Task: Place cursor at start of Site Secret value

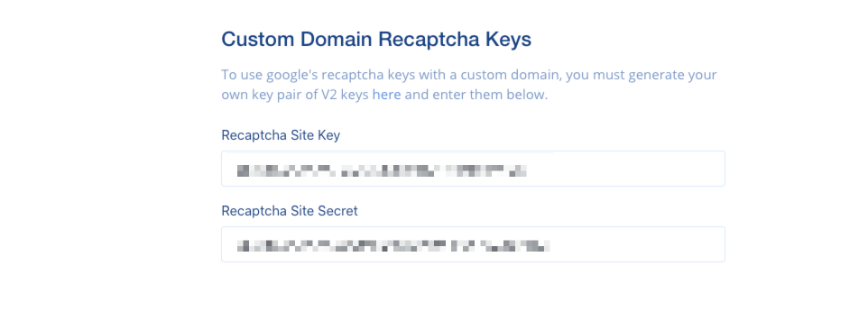Action: click(237, 246)
